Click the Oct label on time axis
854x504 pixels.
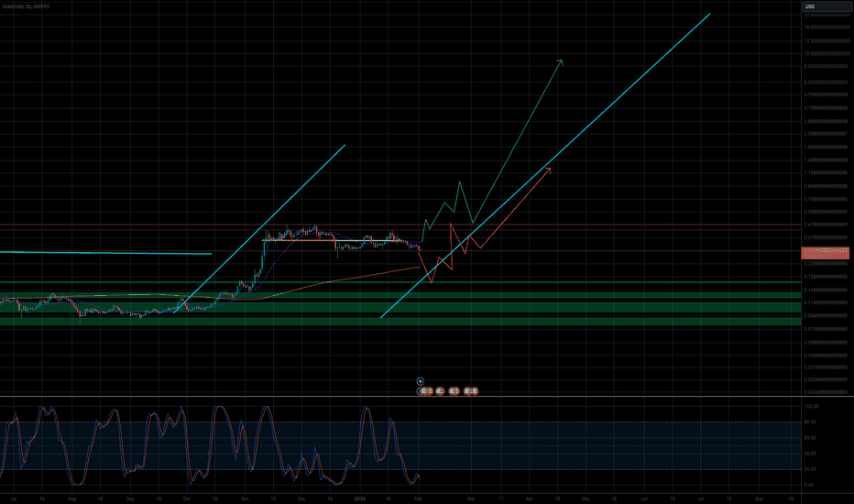coord(187,499)
